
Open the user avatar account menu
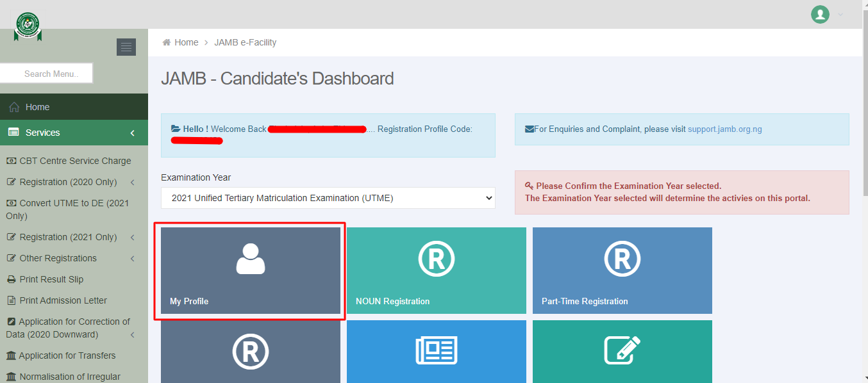pos(820,14)
